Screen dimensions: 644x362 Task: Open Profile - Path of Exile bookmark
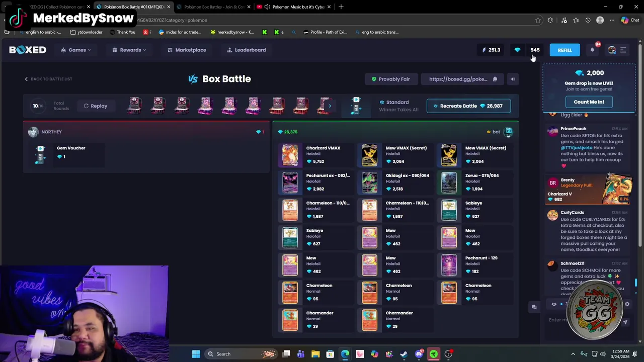tap(325, 32)
